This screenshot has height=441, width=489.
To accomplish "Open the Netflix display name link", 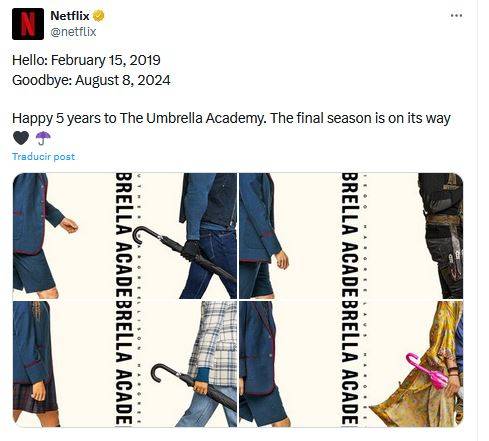I will [x=70, y=16].
